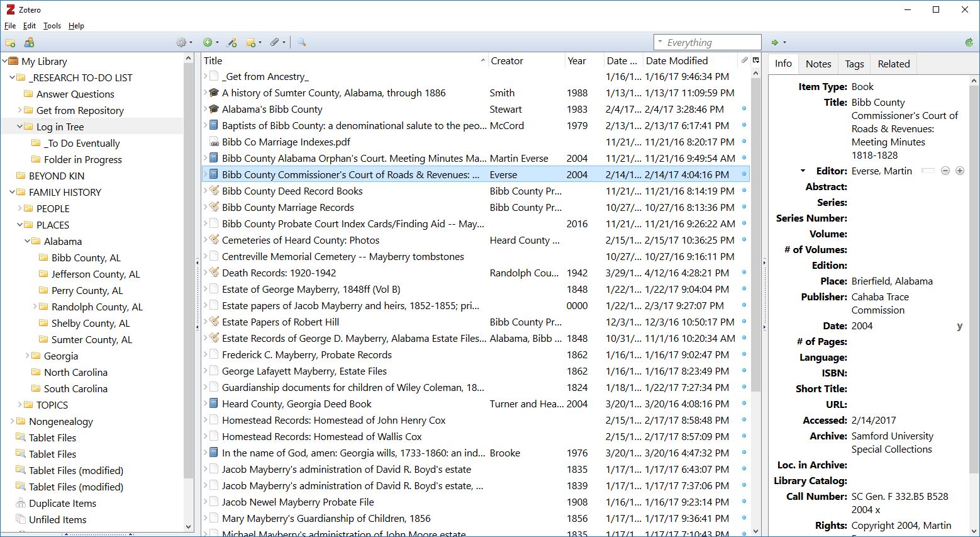Click the collections pane vertical scrollbar
This screenshot has height=537, width=980.
click(188, 271)
